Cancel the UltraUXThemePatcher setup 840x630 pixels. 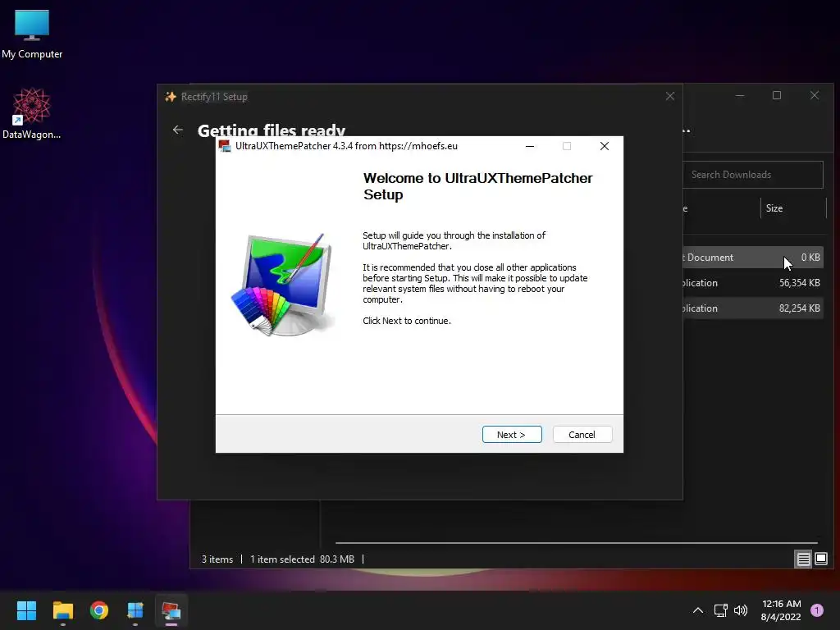[x=582, y=435]
